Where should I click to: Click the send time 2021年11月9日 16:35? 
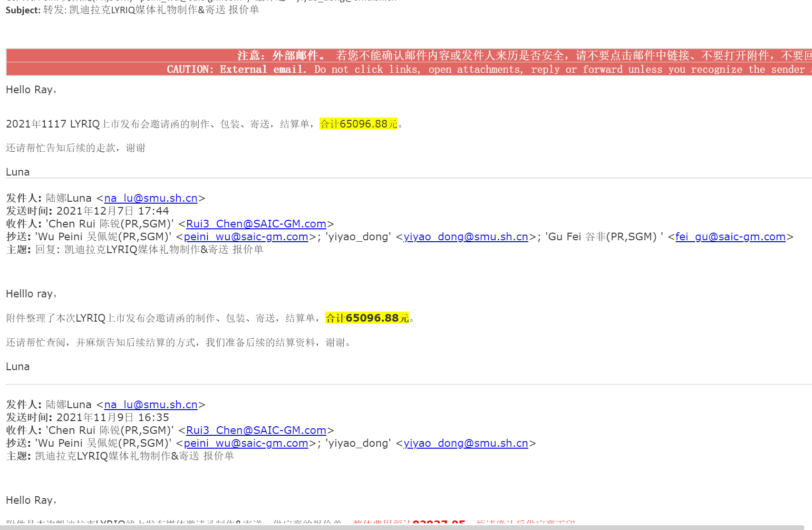pos(112,418)
